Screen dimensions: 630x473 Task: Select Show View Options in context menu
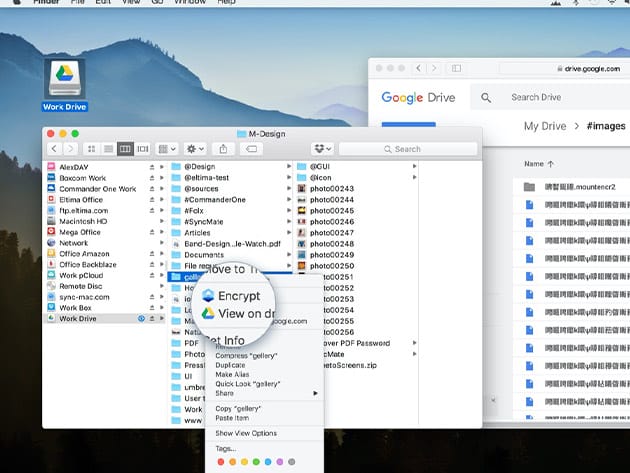[x=246, y=432]
